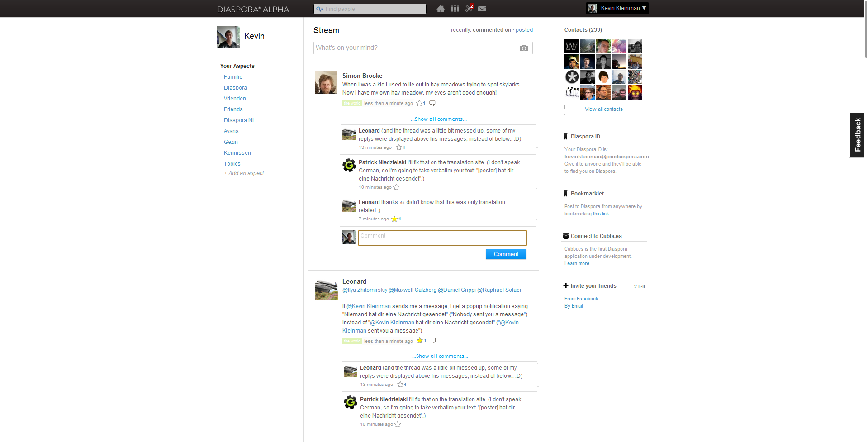868x442 pixels.
Task: Click the comment bubble on Simon Brooke's post
Action: coord(432,103)
